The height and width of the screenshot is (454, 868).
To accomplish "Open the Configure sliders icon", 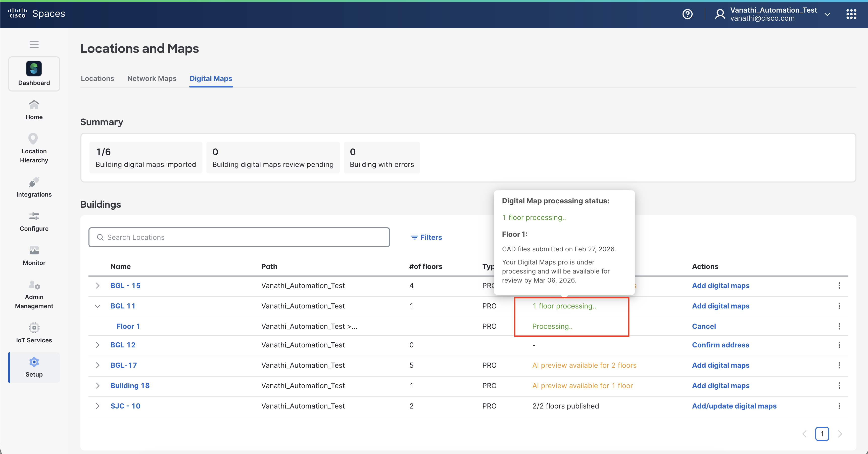I will coord(34,216).
